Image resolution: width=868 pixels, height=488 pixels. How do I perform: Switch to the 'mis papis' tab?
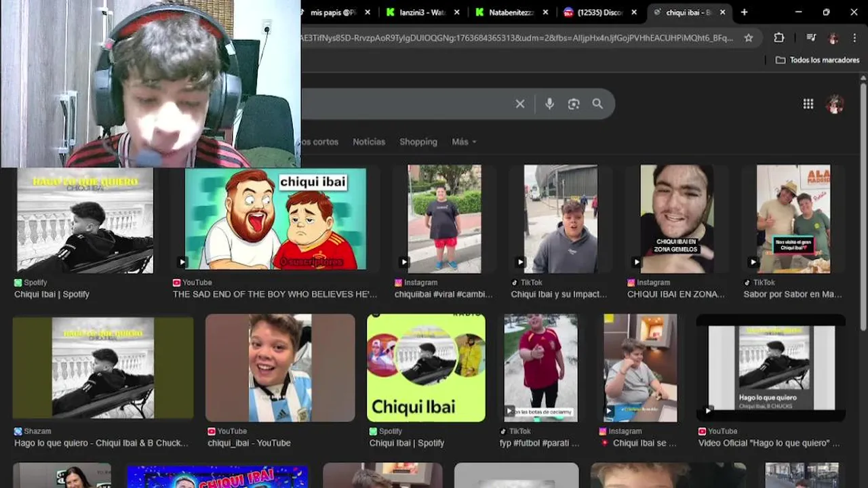[x=333, y=12]
